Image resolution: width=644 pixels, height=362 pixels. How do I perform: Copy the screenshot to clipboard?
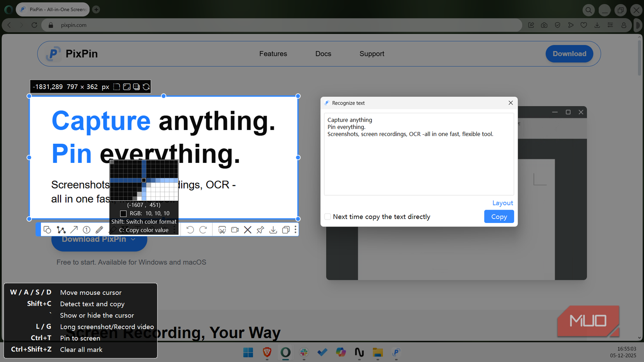(x=286, y=230)
